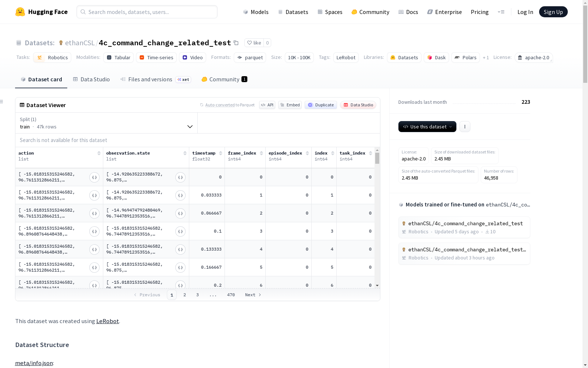
Task: Open the additional navigation menu icon
Action: click(x=501, y=12)
